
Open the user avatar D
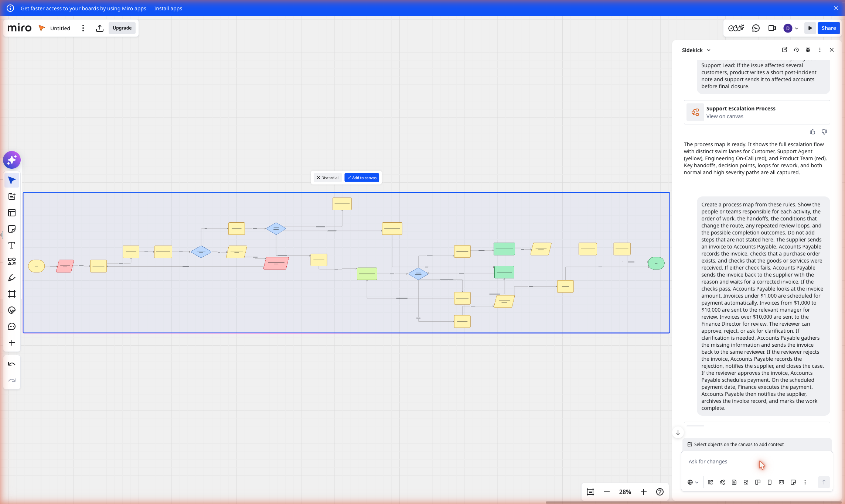[787, 28]
